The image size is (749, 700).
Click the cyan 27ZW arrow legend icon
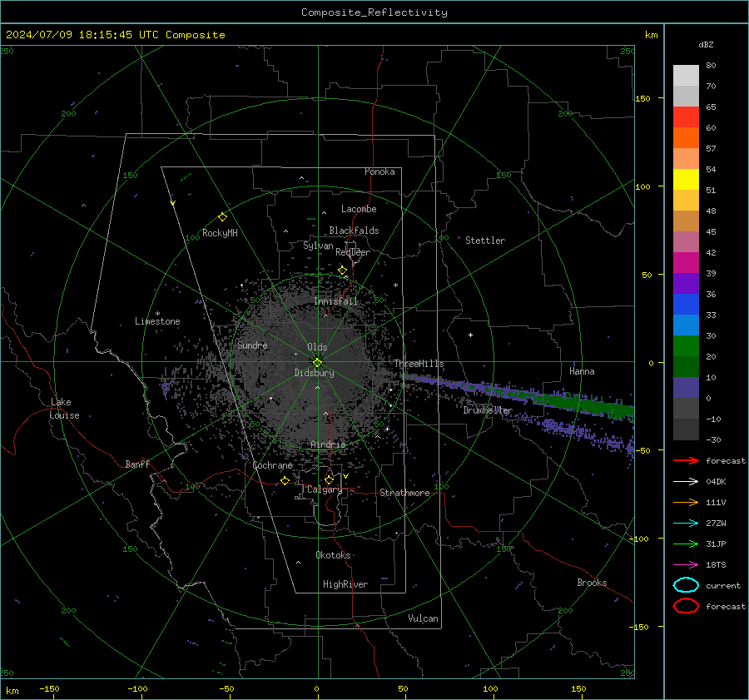point(686,524)
